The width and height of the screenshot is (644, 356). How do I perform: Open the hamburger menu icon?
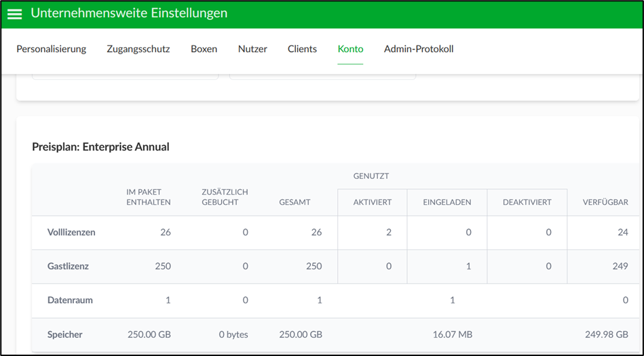[14, 14]
